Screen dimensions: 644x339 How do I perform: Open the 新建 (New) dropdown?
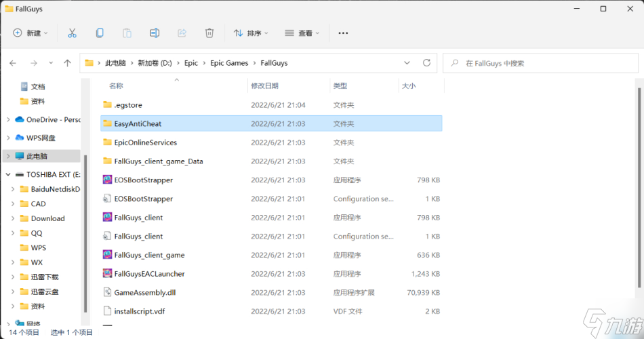tap(31, 33)
